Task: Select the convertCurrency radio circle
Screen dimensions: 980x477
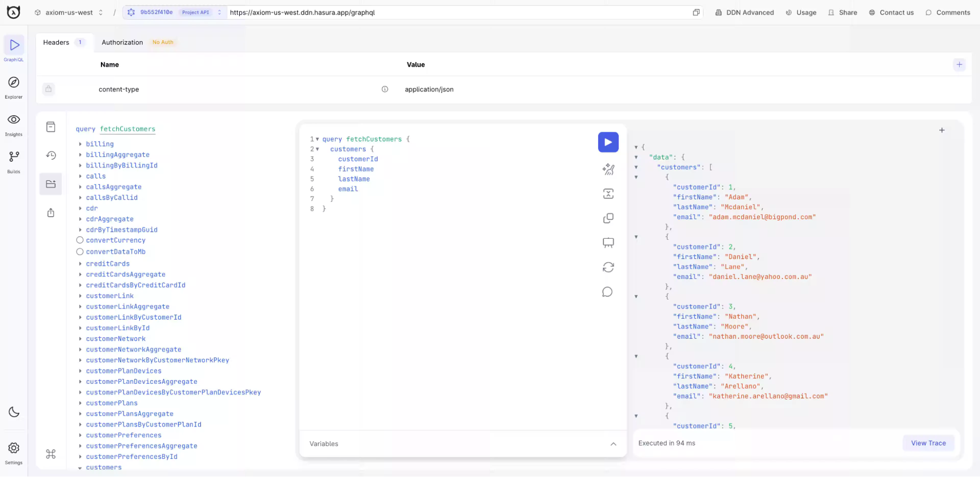Action: pos(80,240)
